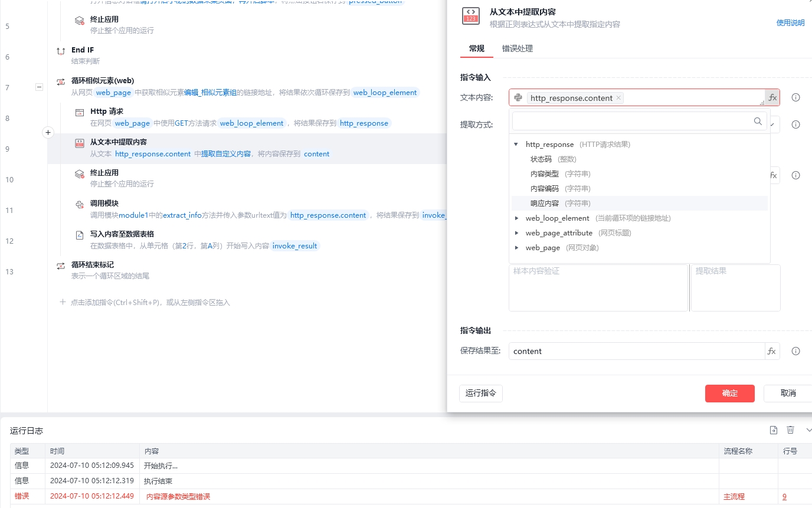This screenshot has height=508, width=812.
Task: Select the 开始执行... log entry
Action: click(161, 466)
